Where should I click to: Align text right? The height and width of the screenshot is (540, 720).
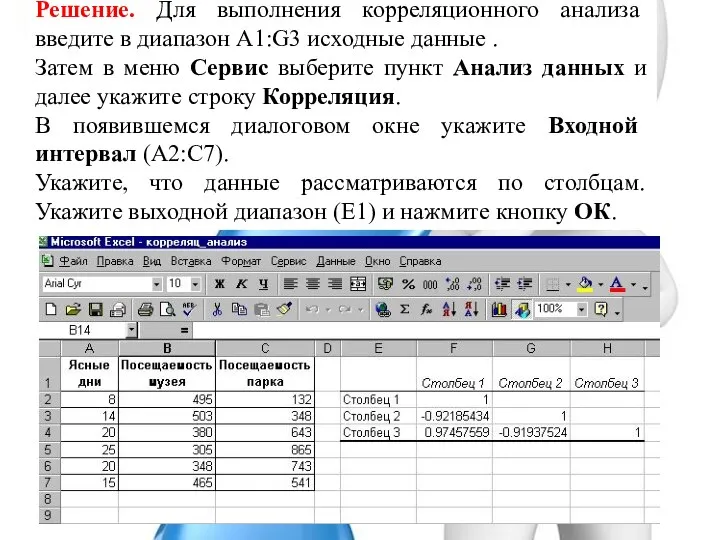(x=335, y=284)
